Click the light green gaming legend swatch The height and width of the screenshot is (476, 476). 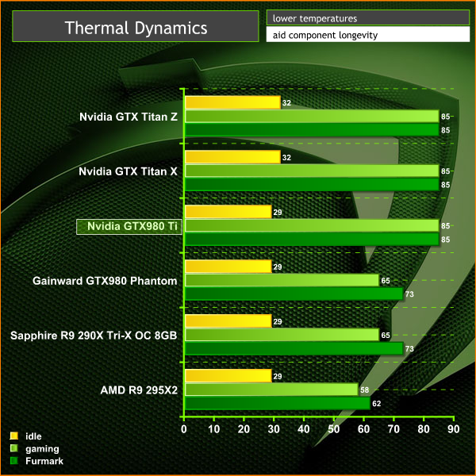coord(14,448)
